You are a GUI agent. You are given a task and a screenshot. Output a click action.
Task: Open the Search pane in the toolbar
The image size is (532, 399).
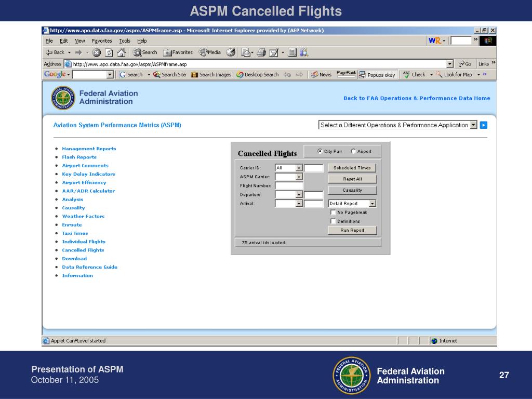[145, 52]
